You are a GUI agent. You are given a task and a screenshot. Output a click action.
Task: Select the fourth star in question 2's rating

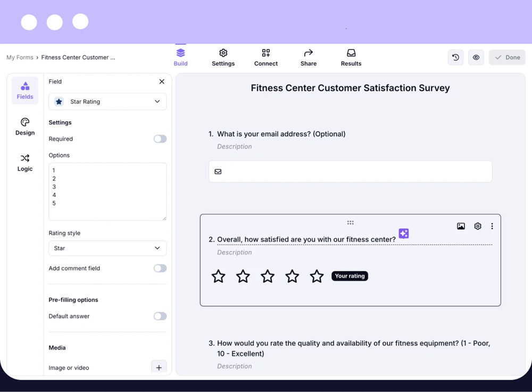(292, 276)
